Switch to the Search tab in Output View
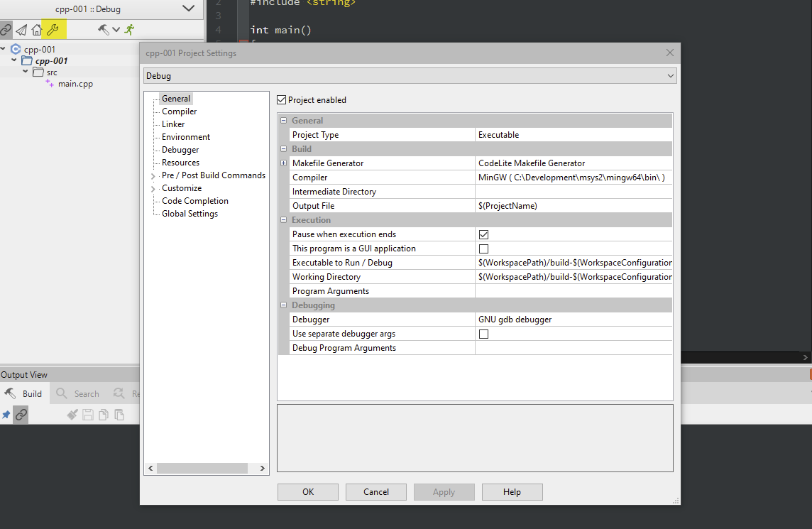812x529 pixels. pos(77,394)
